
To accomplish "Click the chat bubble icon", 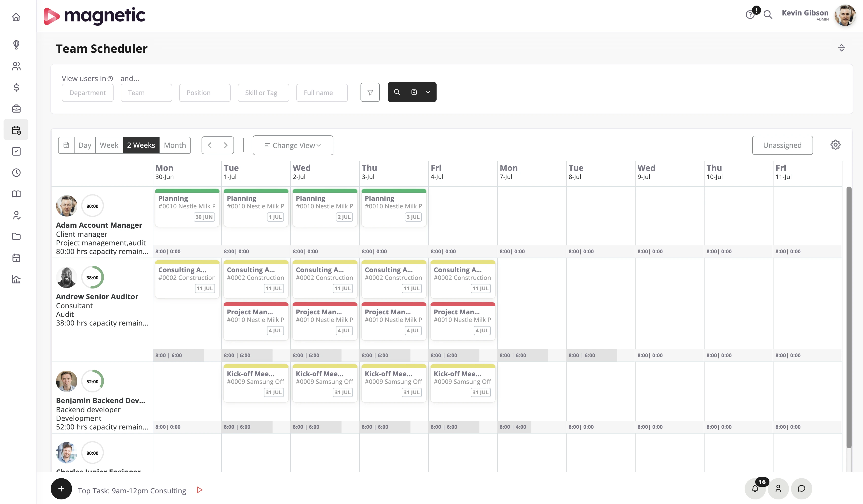I will (801, 489).
